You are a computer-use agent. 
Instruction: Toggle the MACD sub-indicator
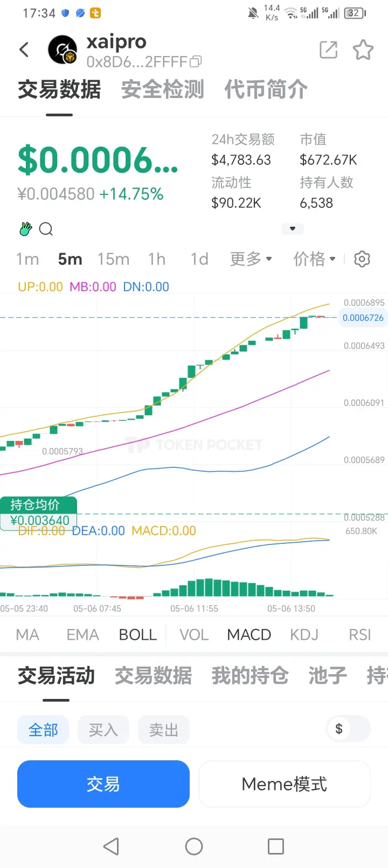pos(249,635)
